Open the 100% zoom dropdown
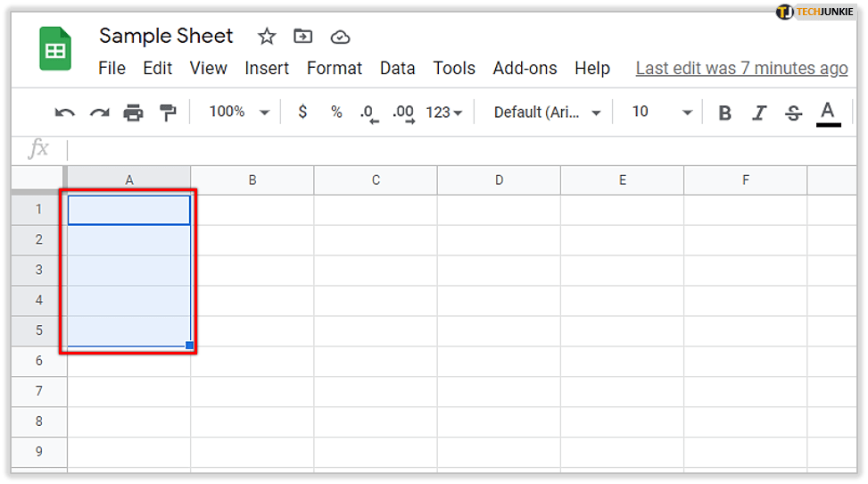 point(239,112)
